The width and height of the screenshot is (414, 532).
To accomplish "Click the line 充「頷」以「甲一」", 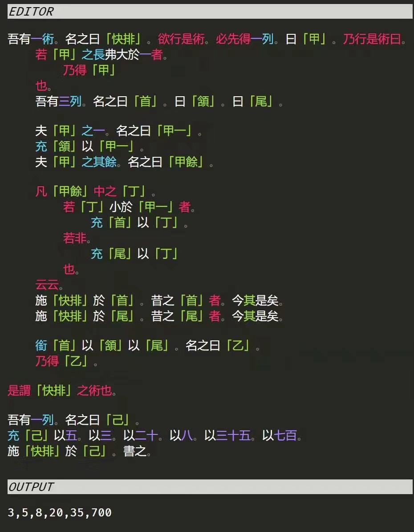I will pyautogui.click(x=89, y=146).
